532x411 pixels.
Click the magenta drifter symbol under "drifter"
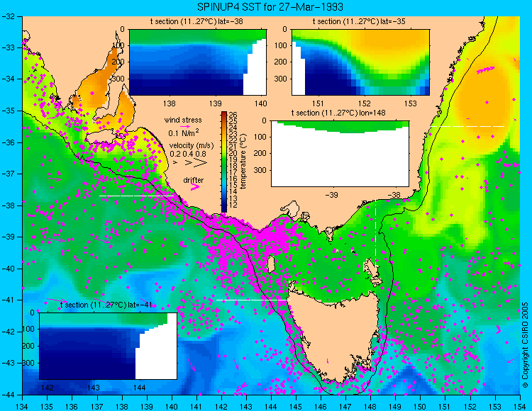[195, 186]
